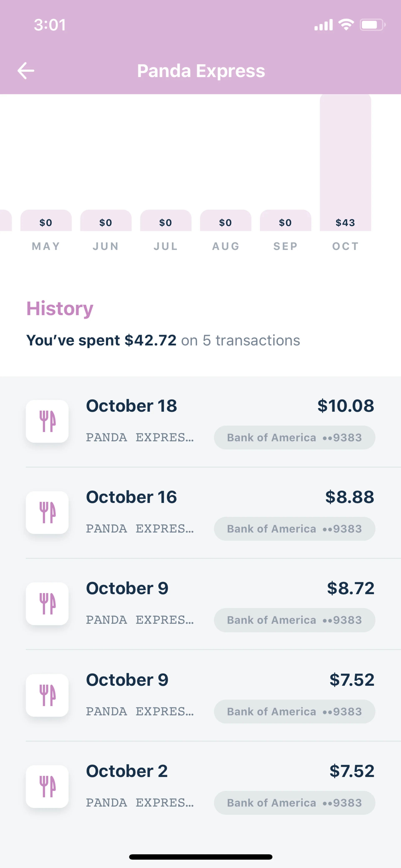This screenshot has width=401, height=868.
Task: Tap the fork-knife icon for October 16
Action: (x=47, y=512)
